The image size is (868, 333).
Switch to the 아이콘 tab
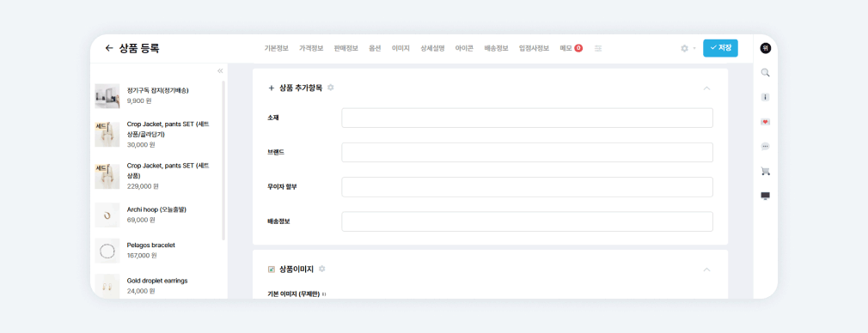[464, 49]
